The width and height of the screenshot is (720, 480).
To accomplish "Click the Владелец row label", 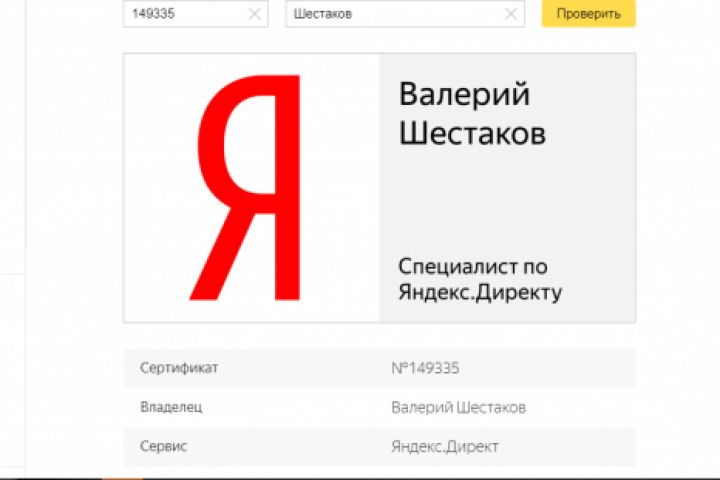I will click(171, 407).
